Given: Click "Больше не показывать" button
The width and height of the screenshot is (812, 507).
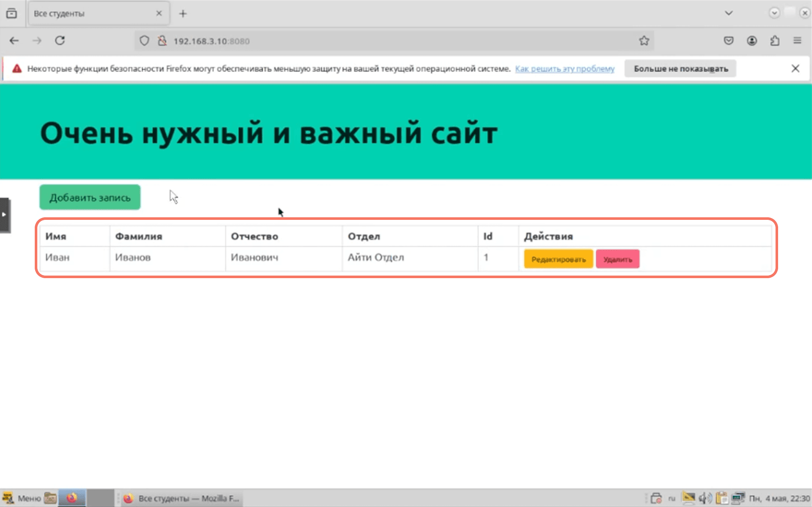Looking at the screenshot, I should click(681, 69).
